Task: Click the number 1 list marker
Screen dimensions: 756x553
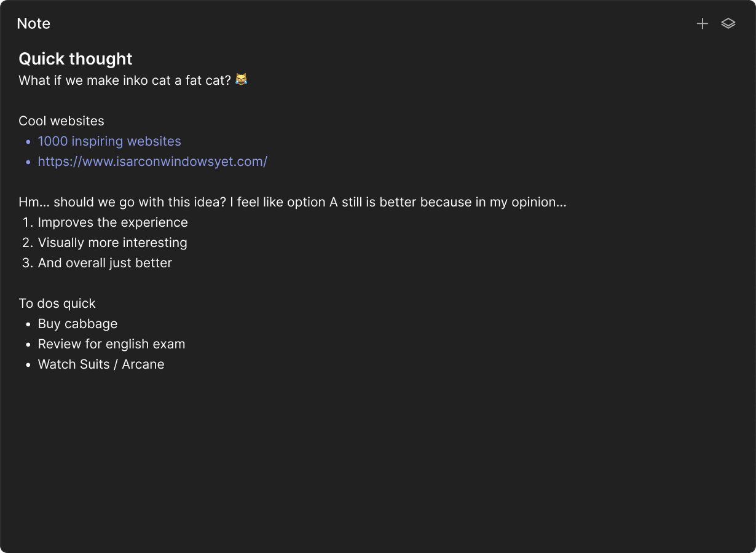Action: pyautogui.click(x=27, y=222)
